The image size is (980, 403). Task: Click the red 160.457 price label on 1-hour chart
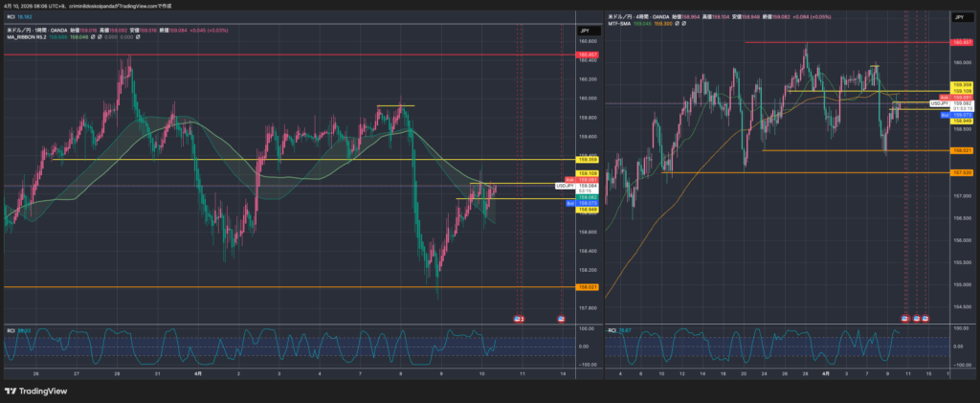point(587,56)
